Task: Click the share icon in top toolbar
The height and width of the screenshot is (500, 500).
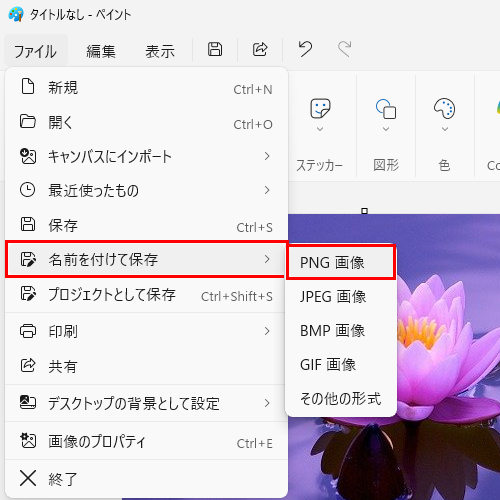Action: coord(260,49)
